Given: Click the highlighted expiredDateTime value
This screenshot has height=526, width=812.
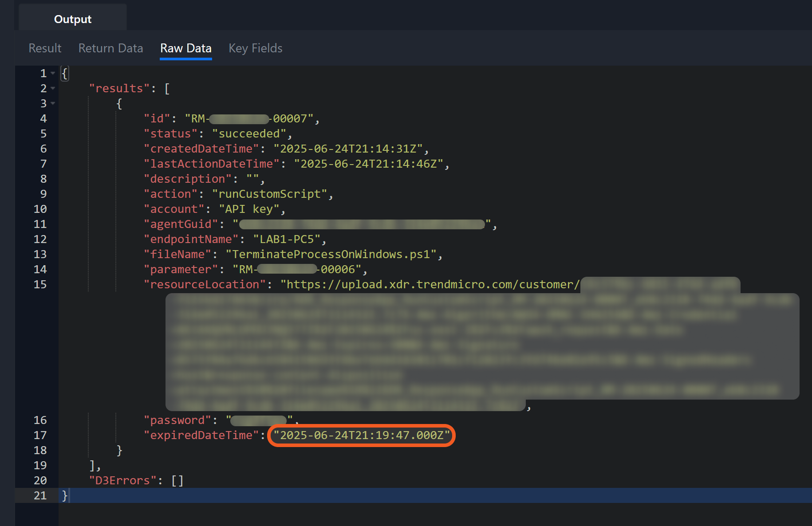Looking at the screenshot, I should [362, 435].
